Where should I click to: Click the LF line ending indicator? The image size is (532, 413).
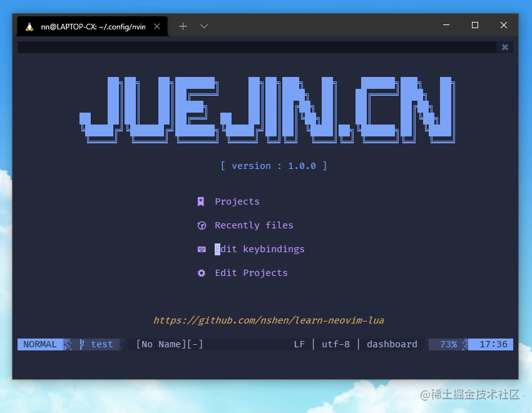coord(299,345)
